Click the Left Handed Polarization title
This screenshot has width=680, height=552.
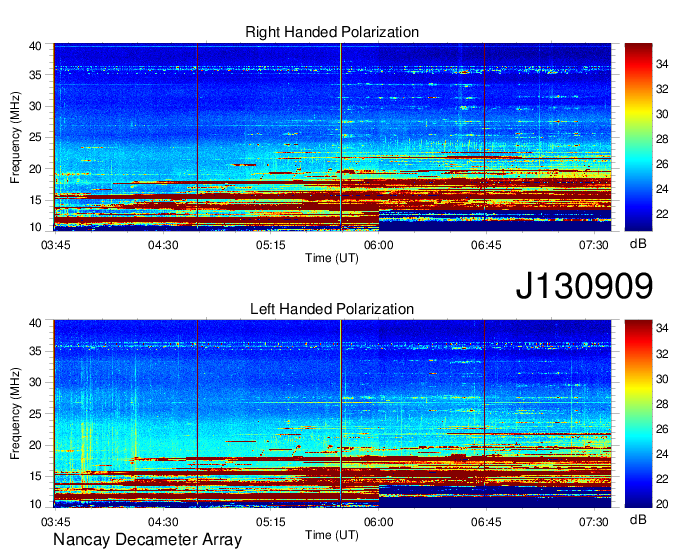(332, 309)
